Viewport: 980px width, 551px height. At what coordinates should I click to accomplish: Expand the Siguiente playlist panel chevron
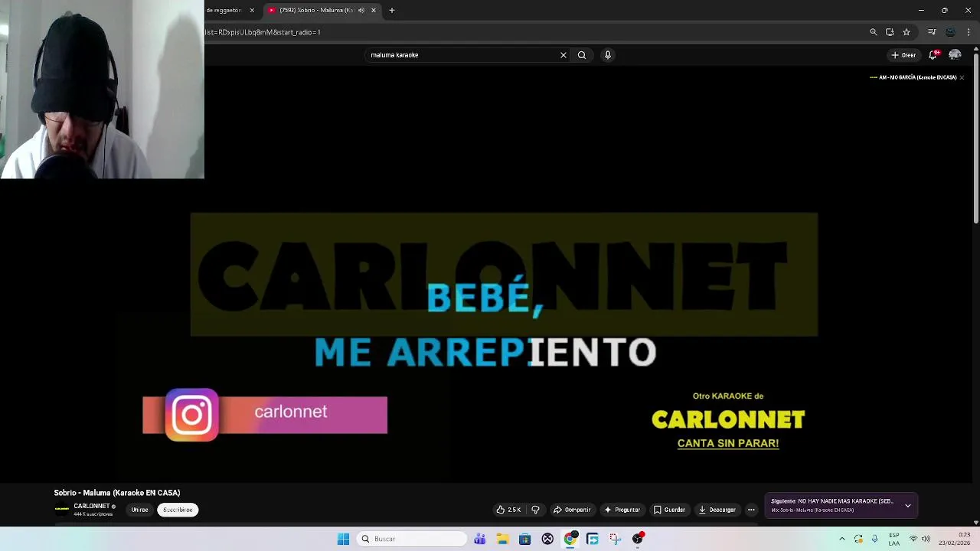click(x=908, y=506)
